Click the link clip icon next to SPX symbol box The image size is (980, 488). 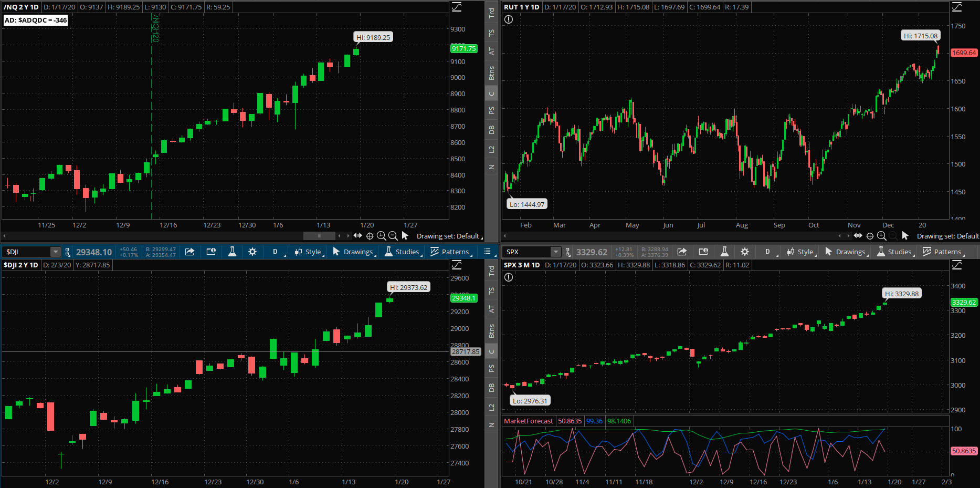567,252
